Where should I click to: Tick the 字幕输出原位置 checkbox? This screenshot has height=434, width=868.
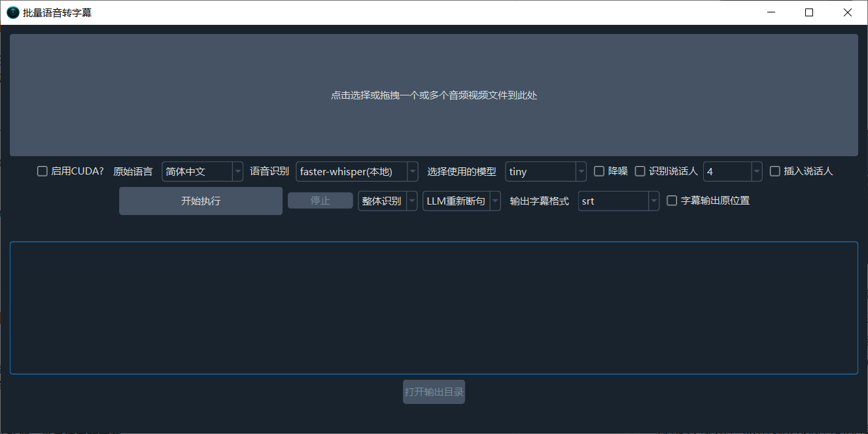pyautogui.click(x=672, y=201)
